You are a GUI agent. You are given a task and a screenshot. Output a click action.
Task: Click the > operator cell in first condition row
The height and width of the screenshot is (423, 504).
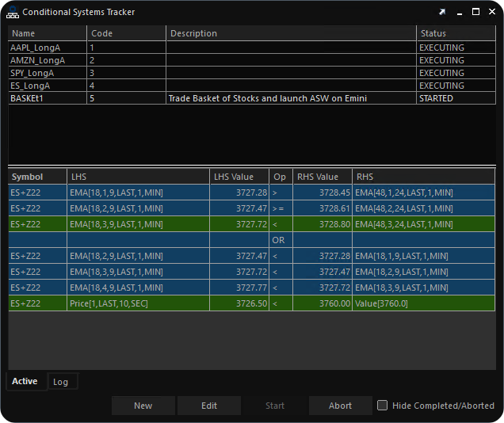pos(281,192)
